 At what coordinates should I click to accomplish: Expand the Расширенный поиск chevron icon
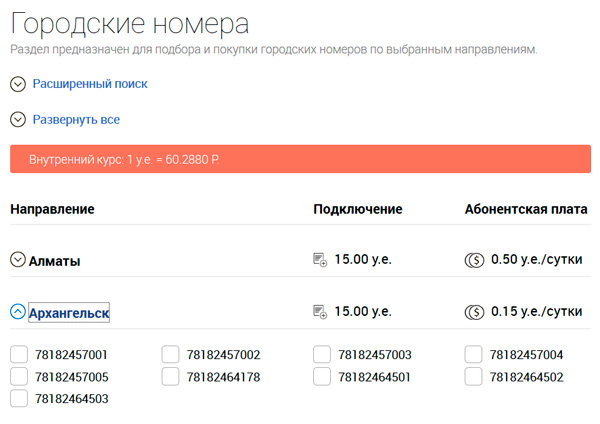point(17,84)
